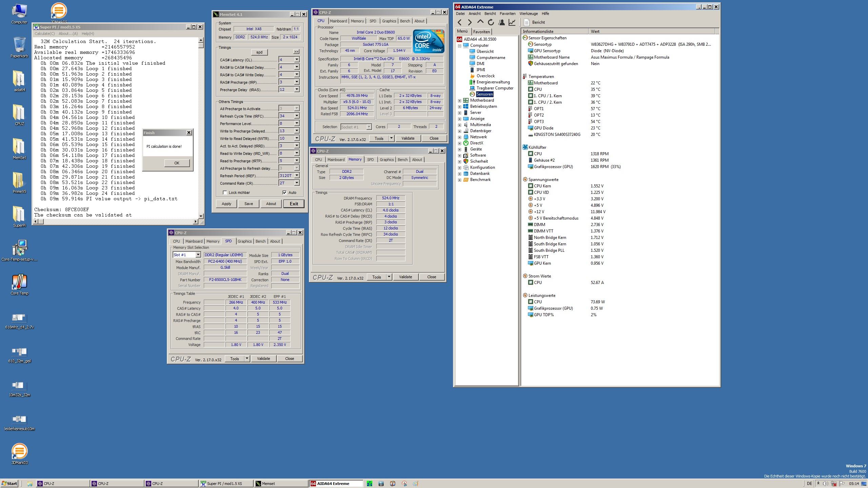
Task: Click the AIDA64 back arrow icon
Action: coord(460,22)
